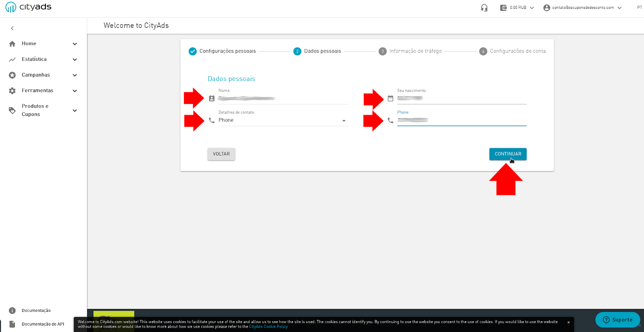Click step 3 circle Informação de tráfego
Viewport: 644px width, 332px height.
382,51
